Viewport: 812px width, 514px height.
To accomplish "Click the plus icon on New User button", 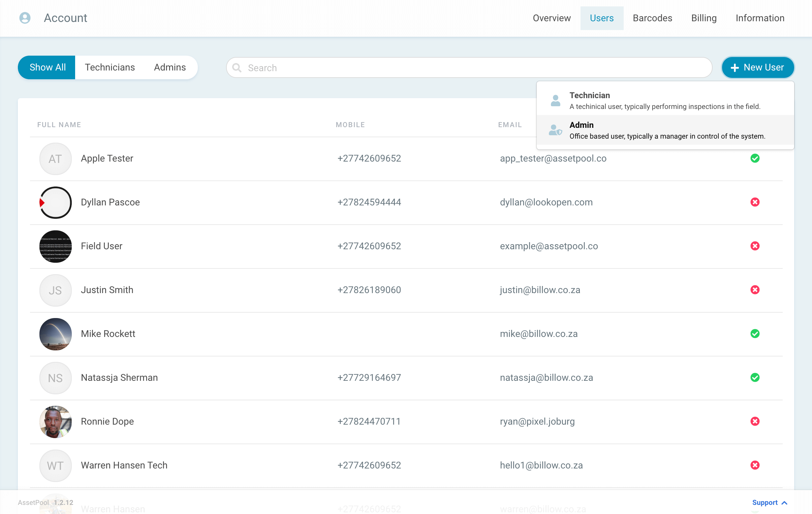I will [735, 67].
